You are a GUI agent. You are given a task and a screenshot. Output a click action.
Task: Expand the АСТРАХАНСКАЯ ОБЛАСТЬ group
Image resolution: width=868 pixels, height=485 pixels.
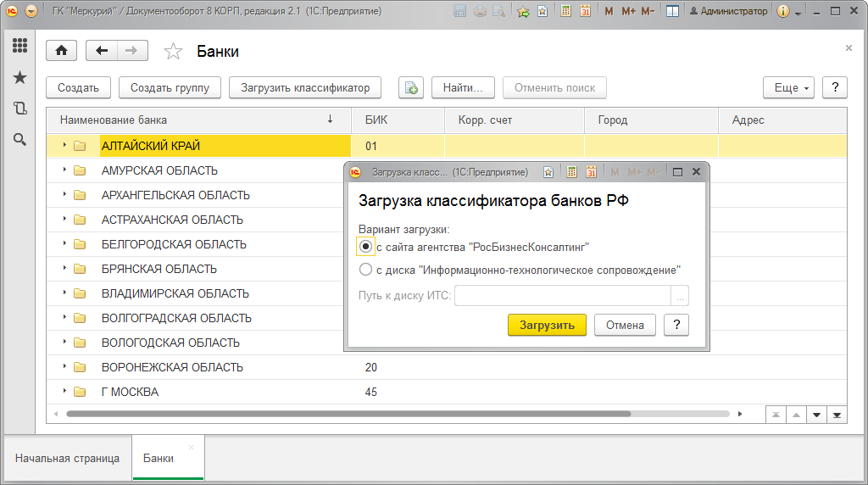click(x=64, y=219)
